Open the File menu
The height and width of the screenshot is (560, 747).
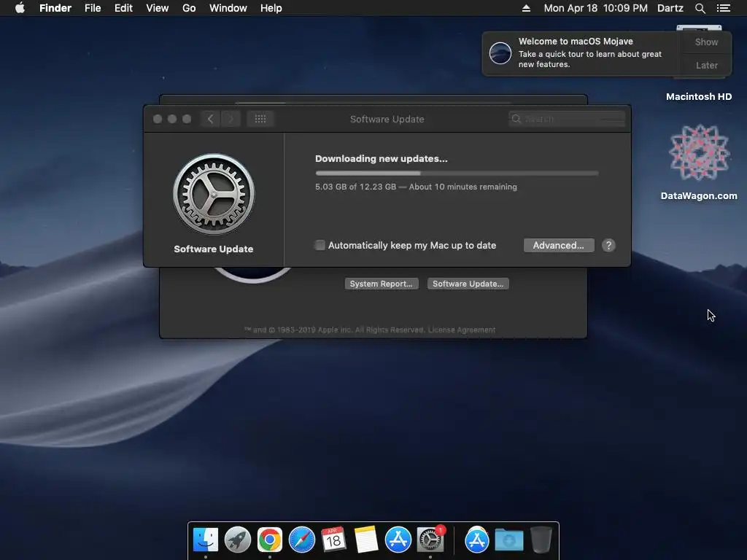pyautogui.click(x=93, y=8)
